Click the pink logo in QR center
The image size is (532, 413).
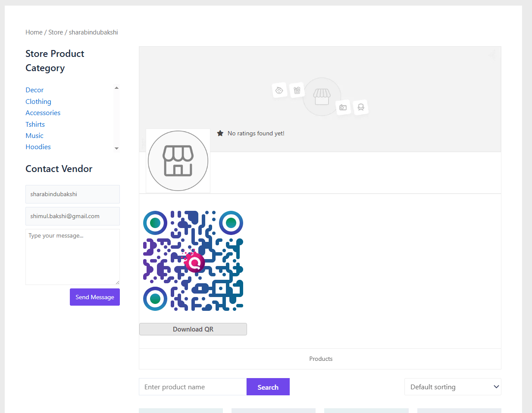[194, 262]
